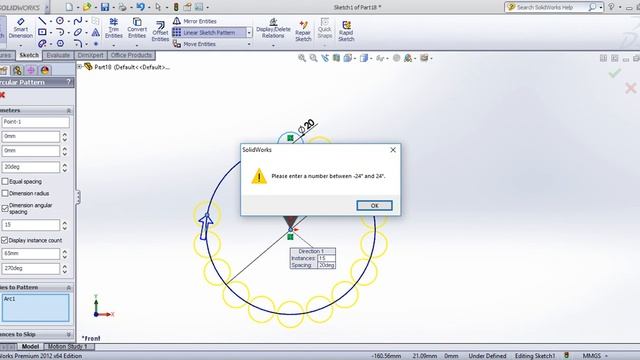Viewport: 640px width, 360px height.
Task: Switch to the Model tab at the bottom
Action: pyautogui.click(x=30, y=347)
